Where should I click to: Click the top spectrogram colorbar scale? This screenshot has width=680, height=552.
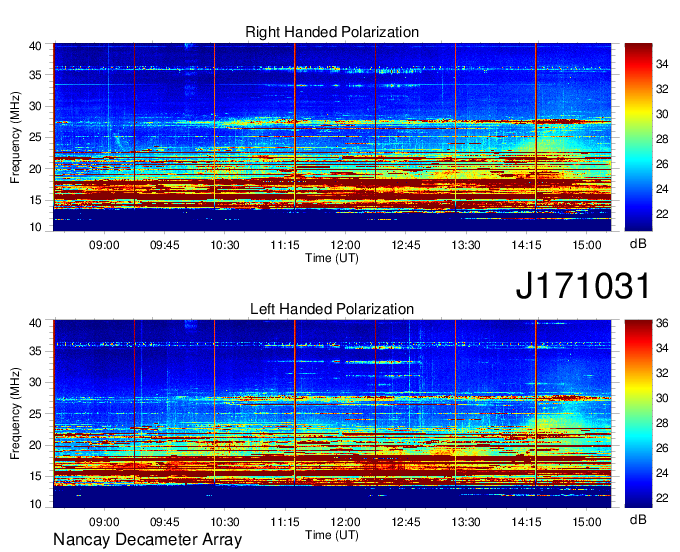coord(638,137)
